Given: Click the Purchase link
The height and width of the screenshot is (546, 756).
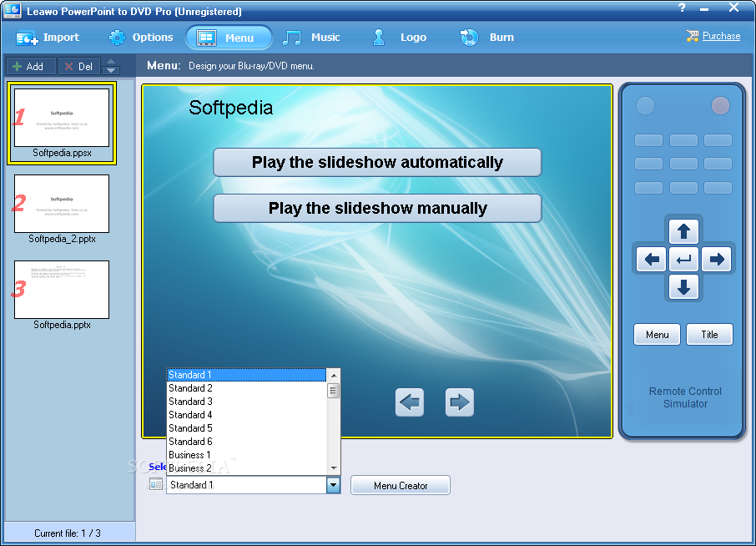Looking at the screenshot, I should click(x=721, y=36).
